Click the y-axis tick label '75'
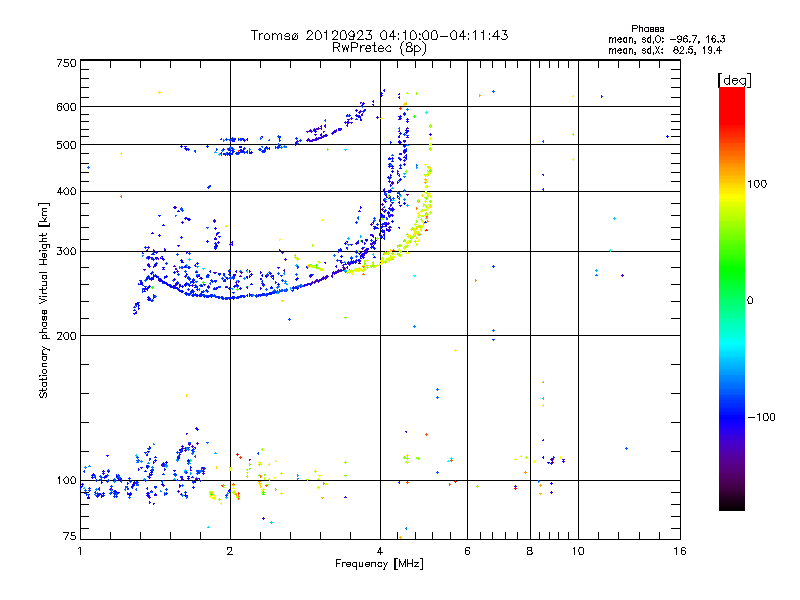Image resolution: width=800 pixels, height=600 pixels. pyautogui.click(x=70, y=536)
